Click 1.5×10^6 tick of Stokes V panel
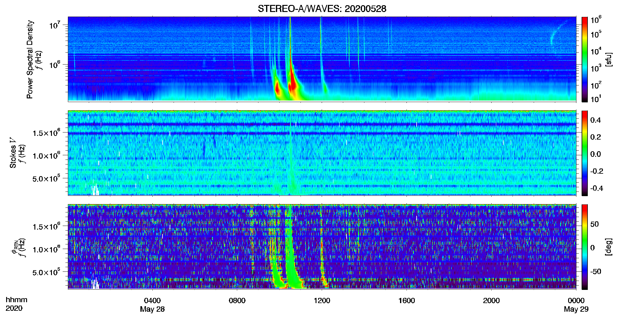 [47, 132]
